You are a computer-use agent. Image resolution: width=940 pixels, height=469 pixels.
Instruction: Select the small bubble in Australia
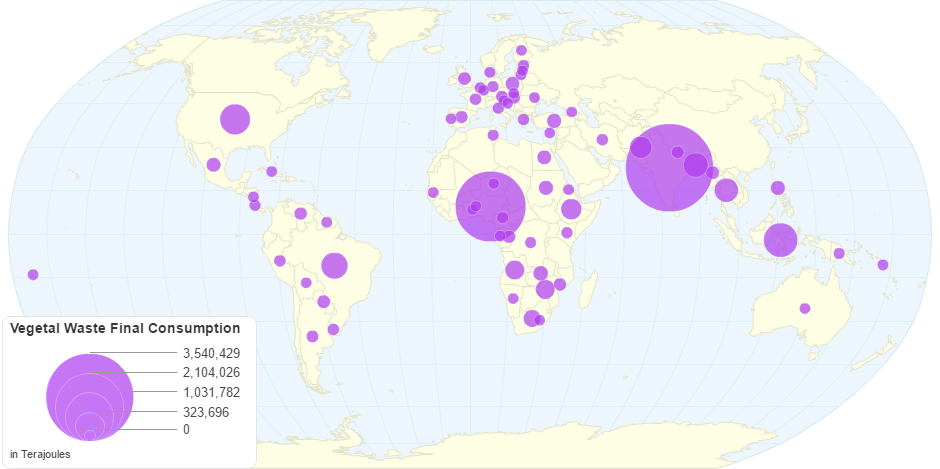click(x=805, y=308)
